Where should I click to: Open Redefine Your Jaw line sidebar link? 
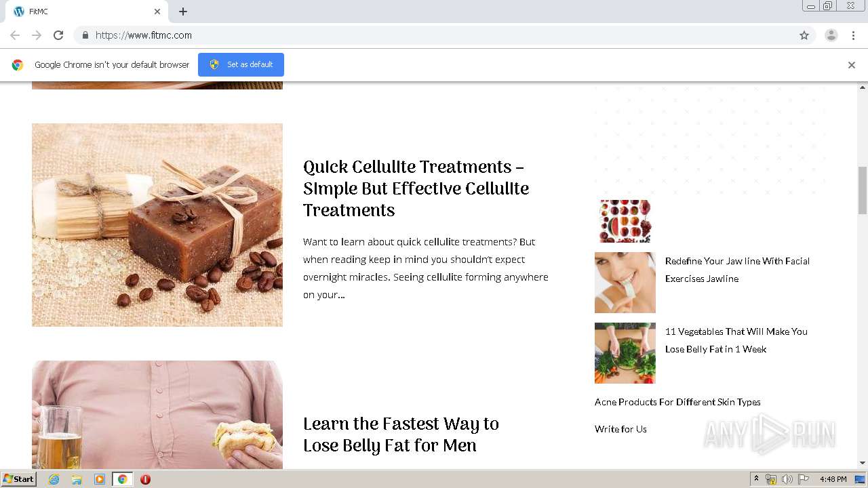737,270
